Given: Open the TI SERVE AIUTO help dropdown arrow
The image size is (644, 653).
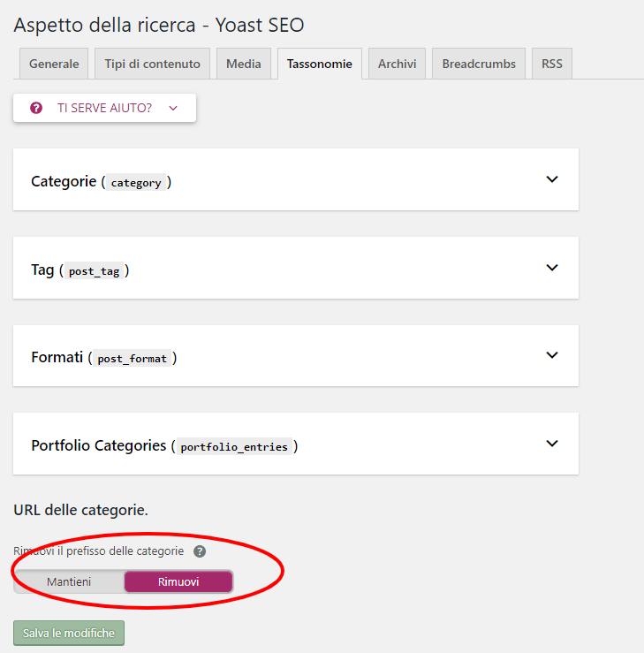Looking at the screenshot, I should click(x=173, y=108).
